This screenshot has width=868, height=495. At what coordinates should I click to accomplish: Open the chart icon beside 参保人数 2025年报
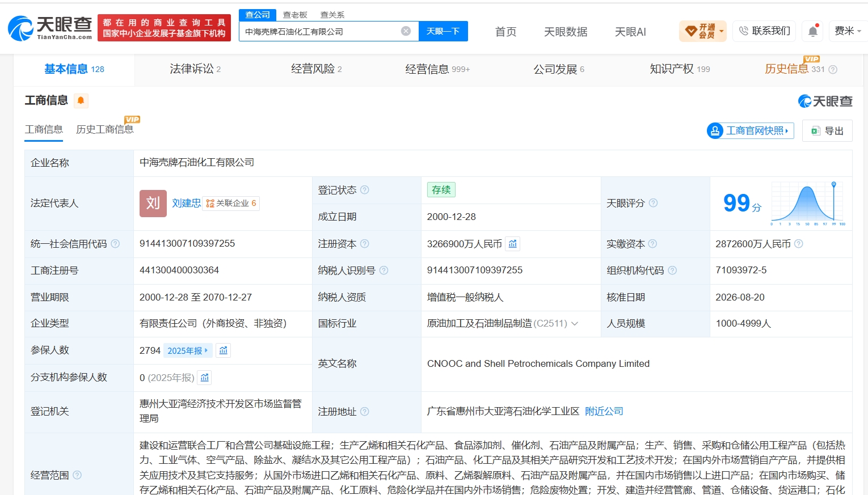point(224,350)
